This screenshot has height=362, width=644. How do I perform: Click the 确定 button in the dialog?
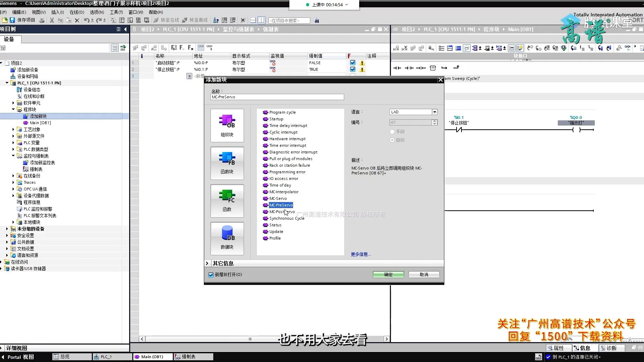click(388, 274)
